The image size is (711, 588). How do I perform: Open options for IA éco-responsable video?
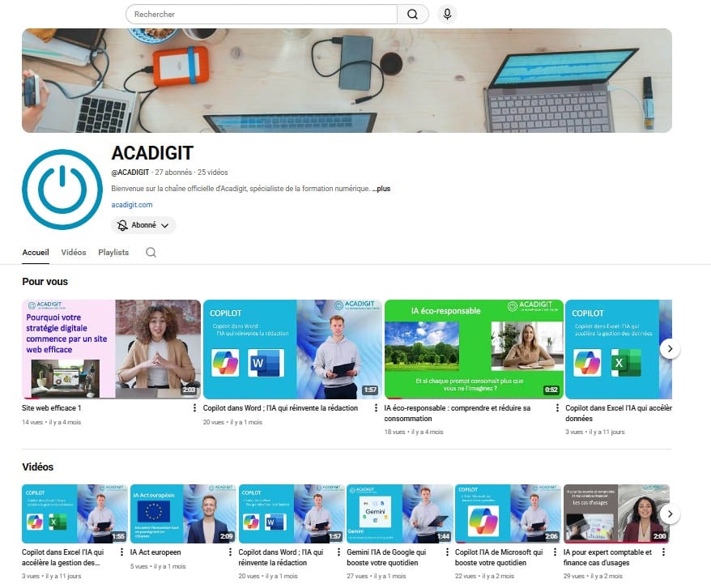coord(557,408)
